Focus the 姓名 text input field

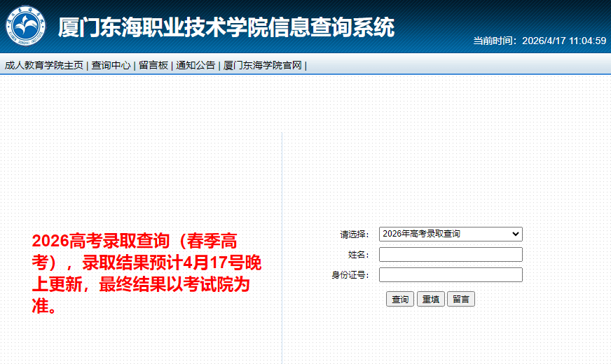pyautogui.click(x=451, y=254)
